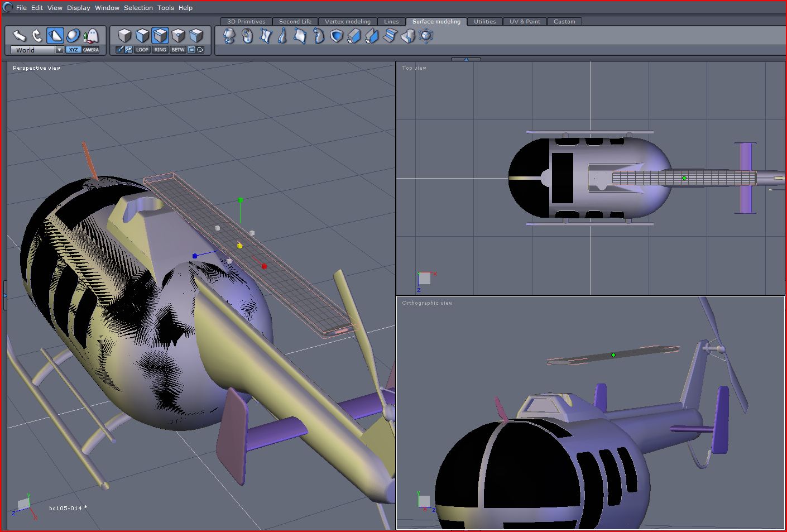The image size is (787, 532).
Task: Select the highlighted cone scale tool
Action: (x=55, y=36)
